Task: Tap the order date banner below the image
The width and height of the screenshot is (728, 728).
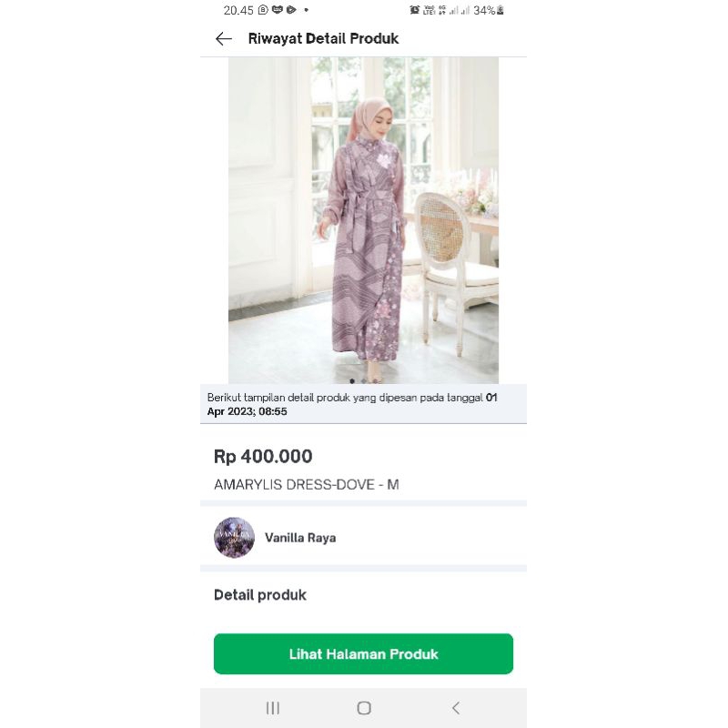Action: [x=364, y=403]
